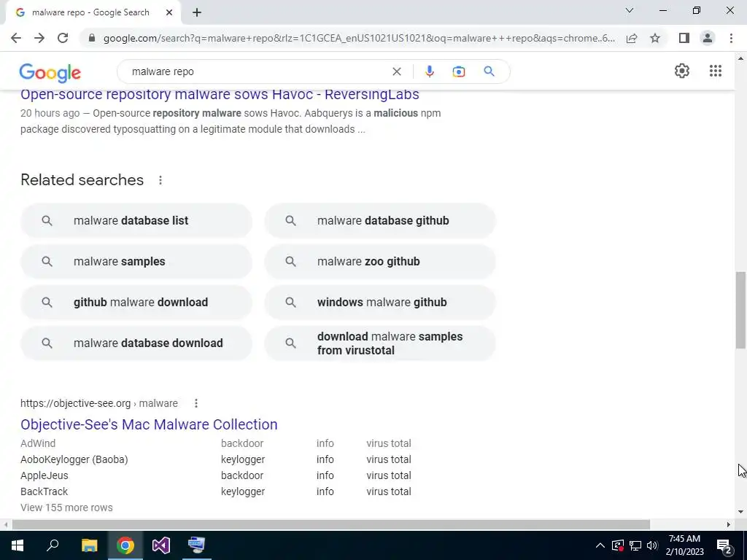Click the vertical scrollbar thumb
Image resolution: width=747 pixels, height=560 pixels.
740,310
